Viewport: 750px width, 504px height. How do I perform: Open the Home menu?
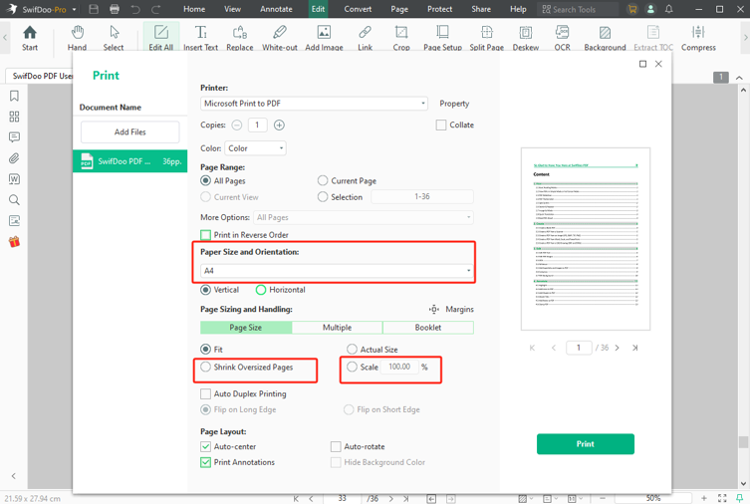pyautogui.click(x=194, y=9)
